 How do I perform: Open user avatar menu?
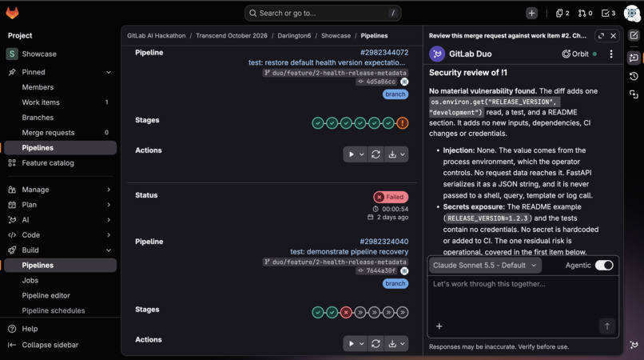pos(632,13)
